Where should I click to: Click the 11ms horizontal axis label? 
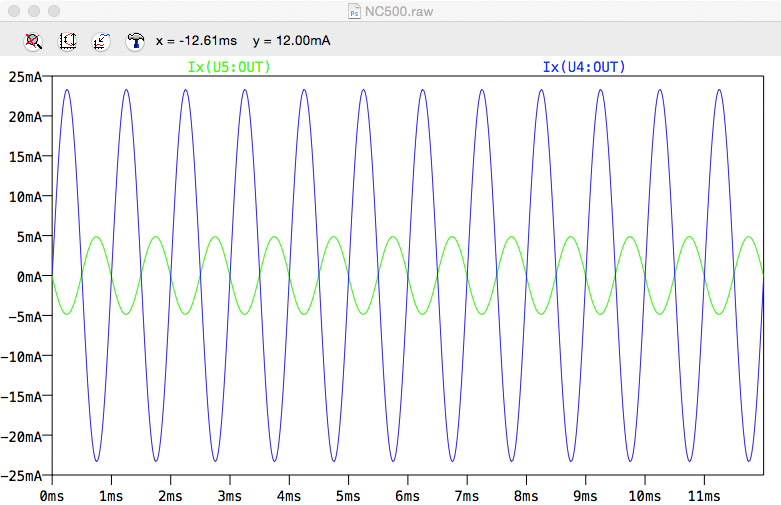[x=704, y=496]
